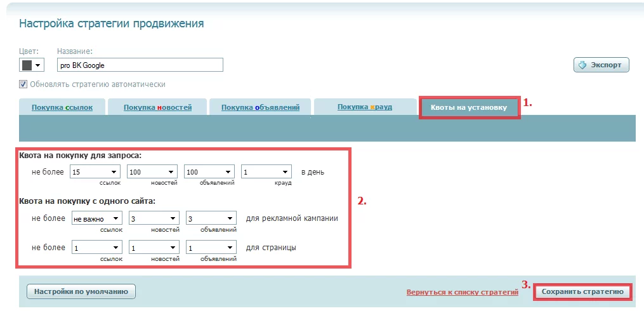This screenshot has width=644, height=313.
Task: Switch to the Покупка ссылок tab
Action: click(62, 108)
